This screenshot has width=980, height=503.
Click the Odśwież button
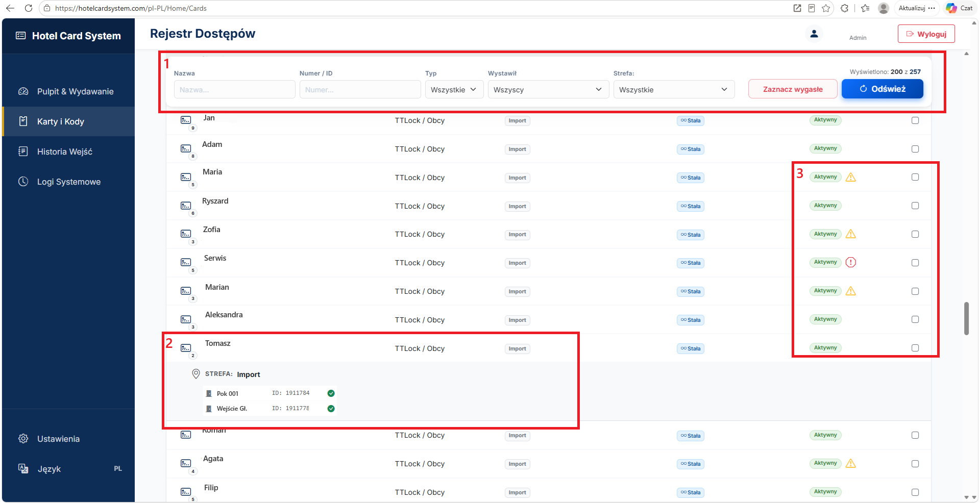pyautogui.click(x=882, y=89)
